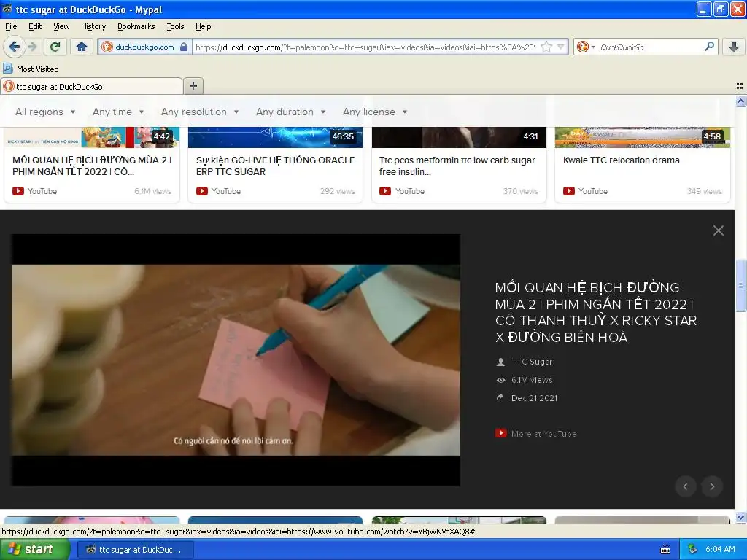This screenshot has height=560, width=747.
Task: Open the Bookmarks menu
Action: (x=136, y=26)
